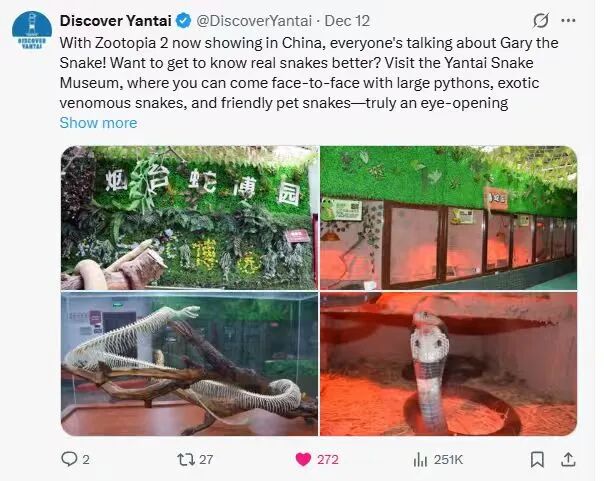Unlike the post via the pink heart

coord(303,459)
